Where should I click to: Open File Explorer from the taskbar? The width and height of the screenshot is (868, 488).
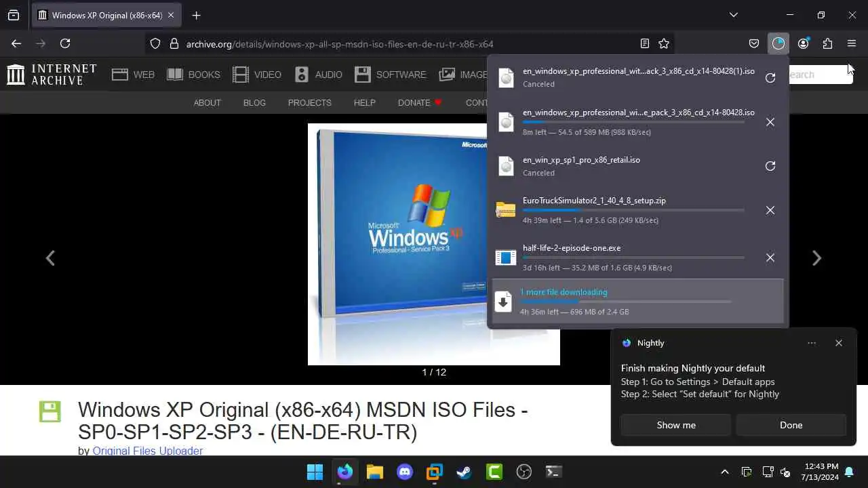(375, 472)
